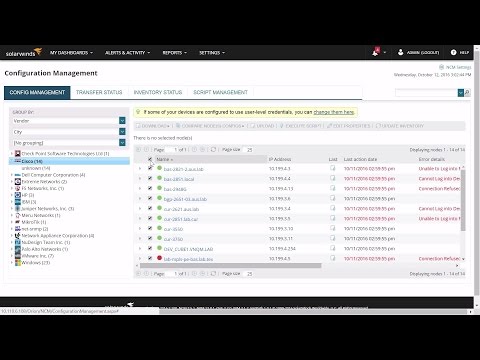Screen dimensions: 480x360
Task: Toggle the select-all checkbox in table header
Action: 150,159
